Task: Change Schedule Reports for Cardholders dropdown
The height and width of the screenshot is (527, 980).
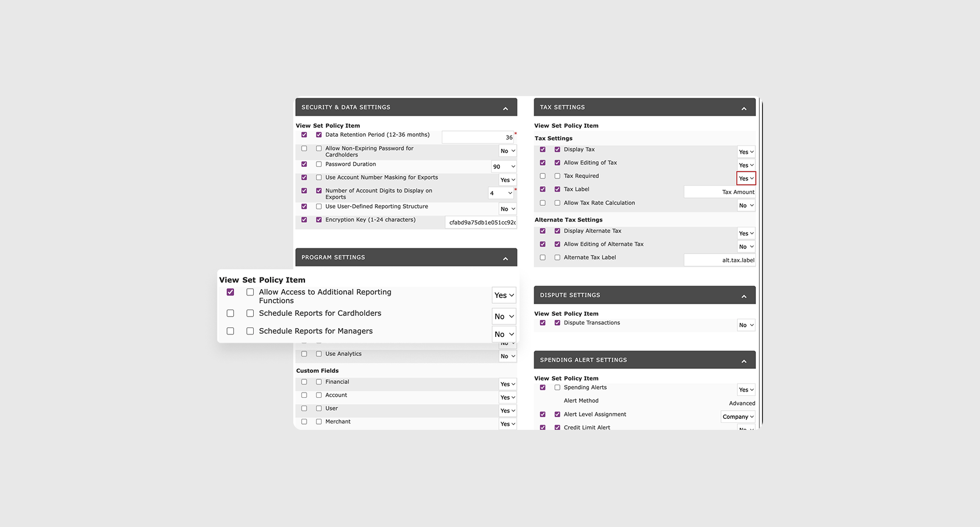Action: 504,316
